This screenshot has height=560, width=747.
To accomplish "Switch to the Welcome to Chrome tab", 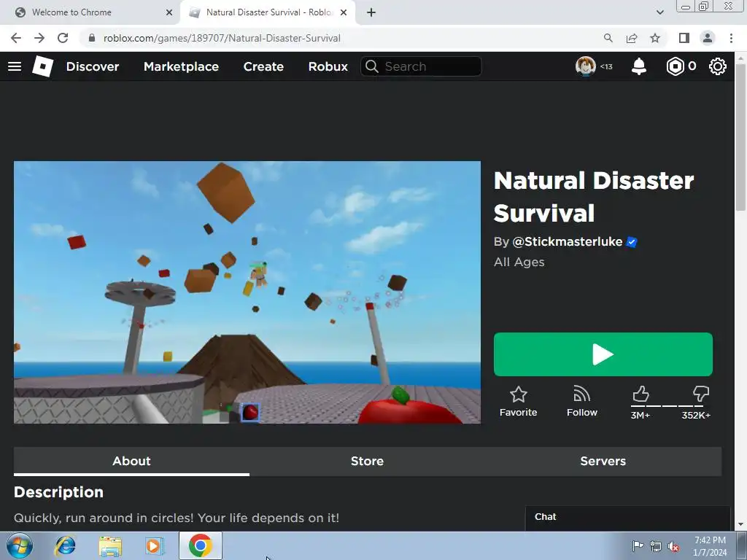I will pyautogui.click(x=90, y=12).
